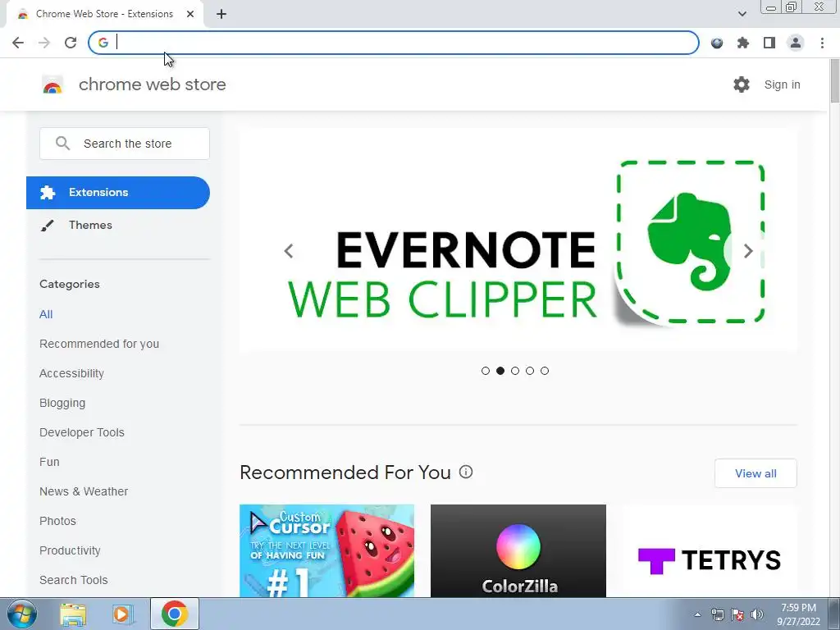This screenshot has height=630, width=840.
Task: Select fourth carousel dot
Action: pyautogui.click(x=530, y=371)
